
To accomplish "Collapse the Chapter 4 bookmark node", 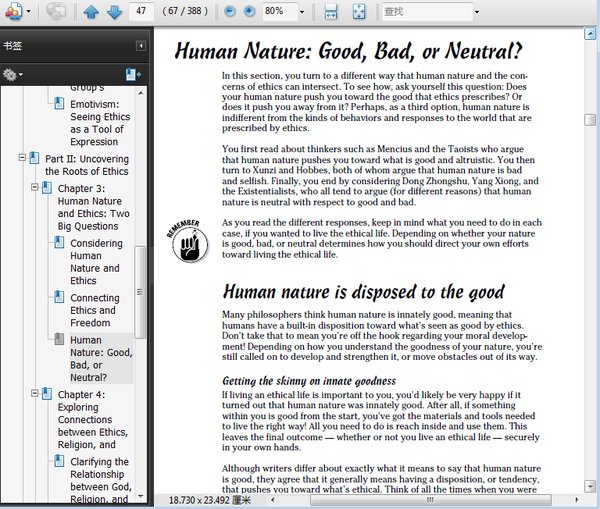I will pos(35,393).
